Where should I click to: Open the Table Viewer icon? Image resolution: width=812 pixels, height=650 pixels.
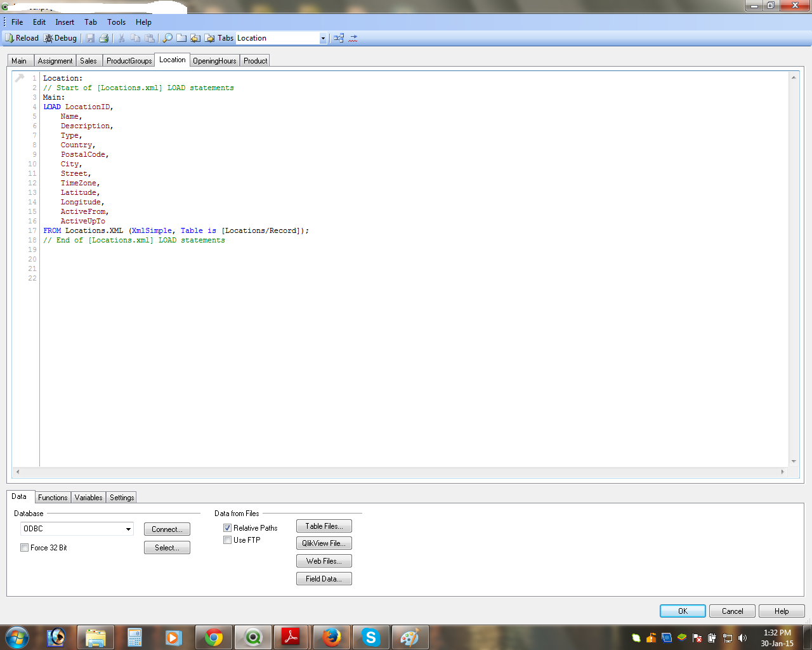(x=339, y=38)
